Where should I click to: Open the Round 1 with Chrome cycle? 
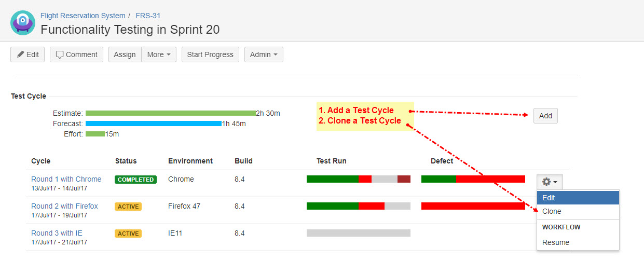point(66,179)
